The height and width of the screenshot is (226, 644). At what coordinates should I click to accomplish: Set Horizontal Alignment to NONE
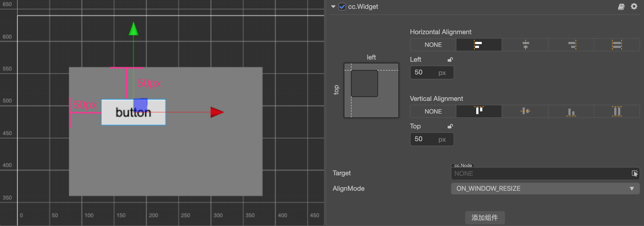pos(433,45)
